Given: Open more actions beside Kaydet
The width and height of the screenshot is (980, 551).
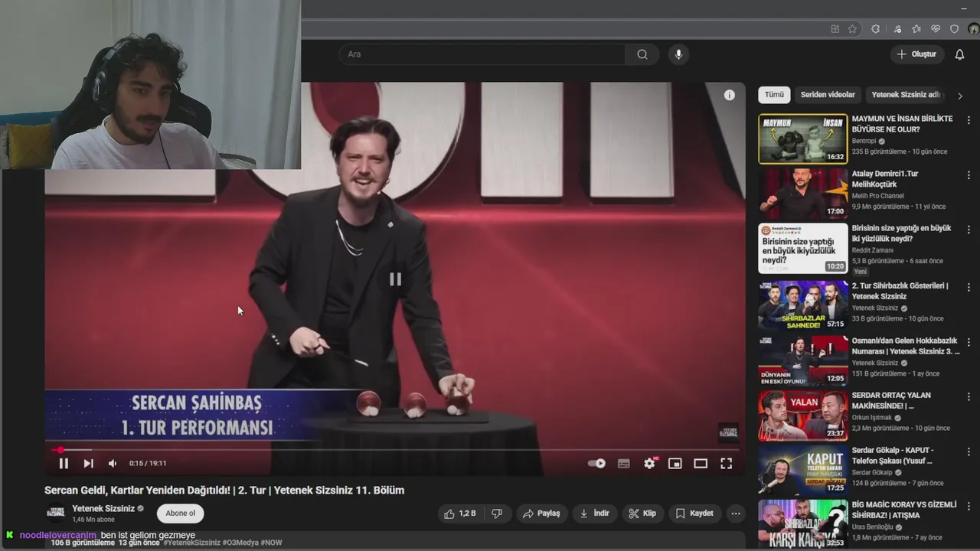Looking at the screenshot, I should tap(736, 514).
